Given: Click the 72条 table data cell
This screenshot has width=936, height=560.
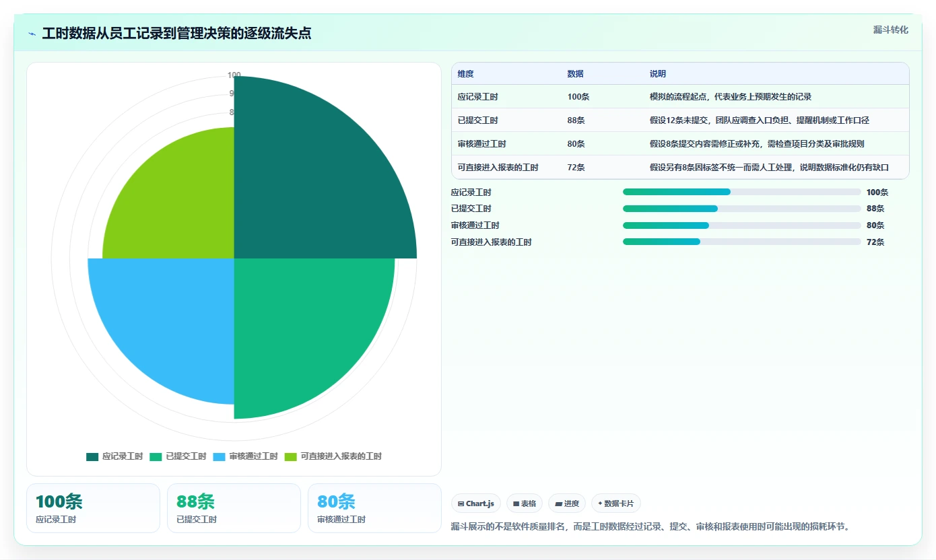Looking at the screenshot, I should (576, 168).
